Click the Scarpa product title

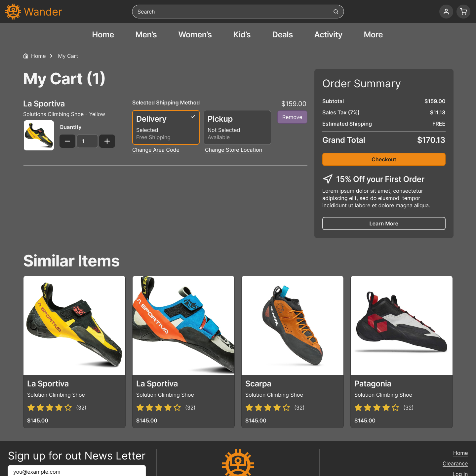(x=258, y=384)
